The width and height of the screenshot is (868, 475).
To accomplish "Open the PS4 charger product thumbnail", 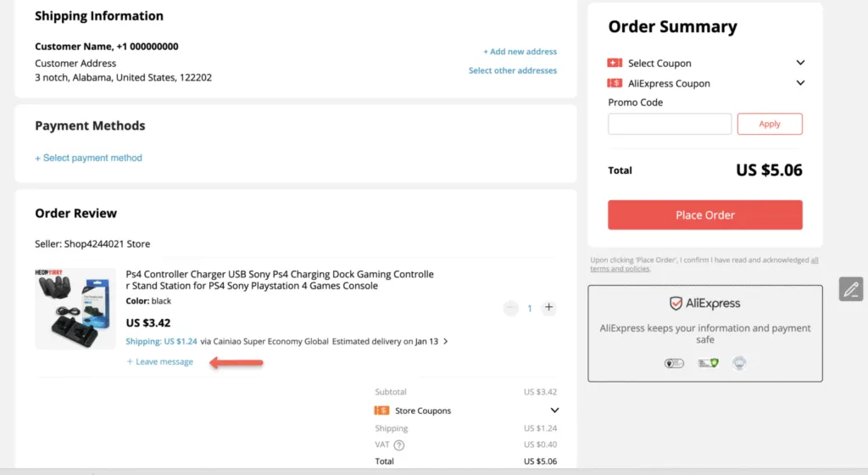I will tap(75, 309).
